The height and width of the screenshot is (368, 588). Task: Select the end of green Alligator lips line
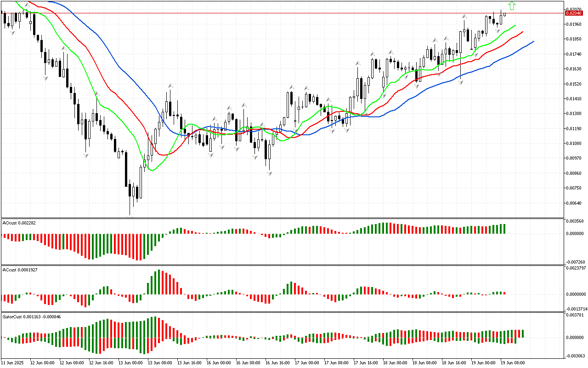515,25
